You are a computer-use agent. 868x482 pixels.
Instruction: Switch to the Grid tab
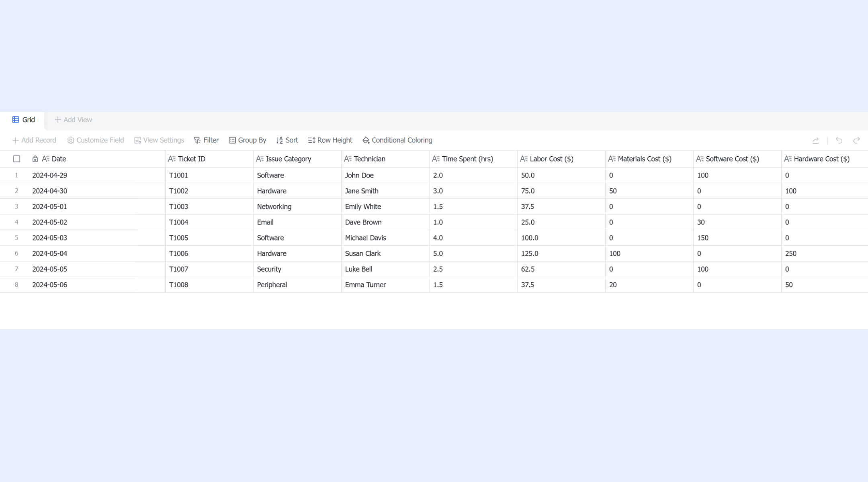[x=24, y=120]
